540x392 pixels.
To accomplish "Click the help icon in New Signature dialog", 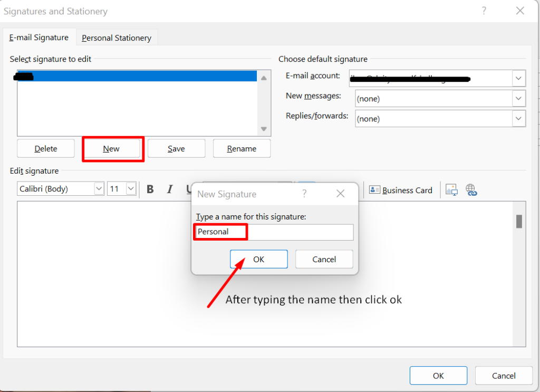I will [x=304, y=194].
